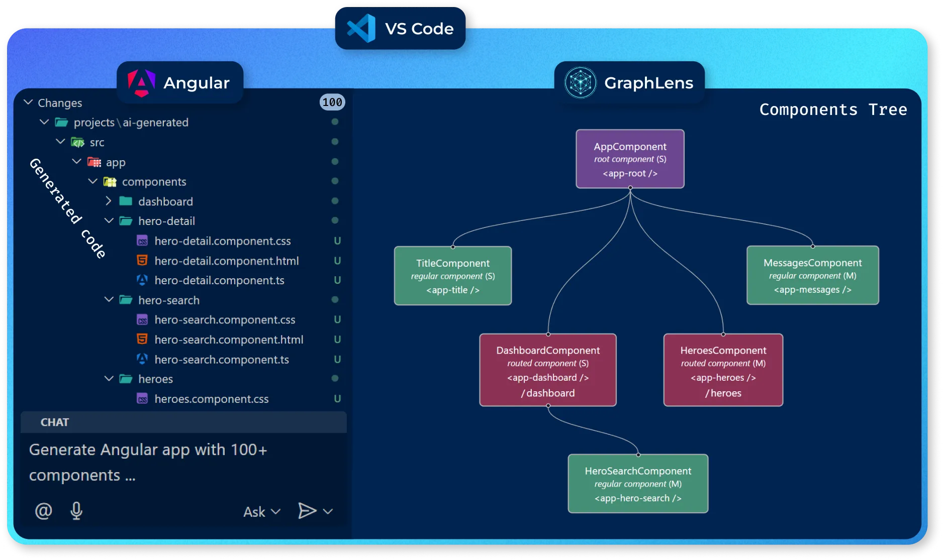Collapse the src folder chevron

click(60, 142)
